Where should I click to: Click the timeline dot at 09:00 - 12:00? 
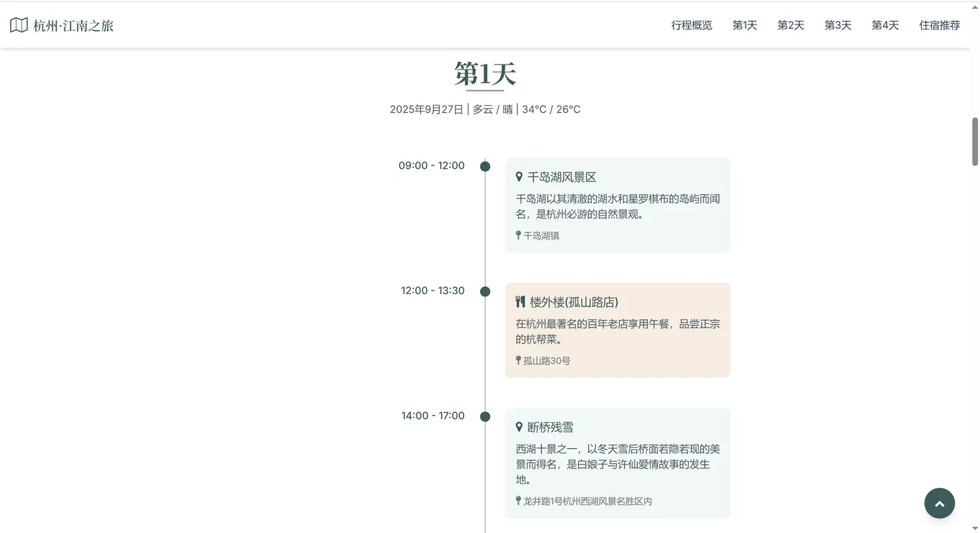[485, 167]
